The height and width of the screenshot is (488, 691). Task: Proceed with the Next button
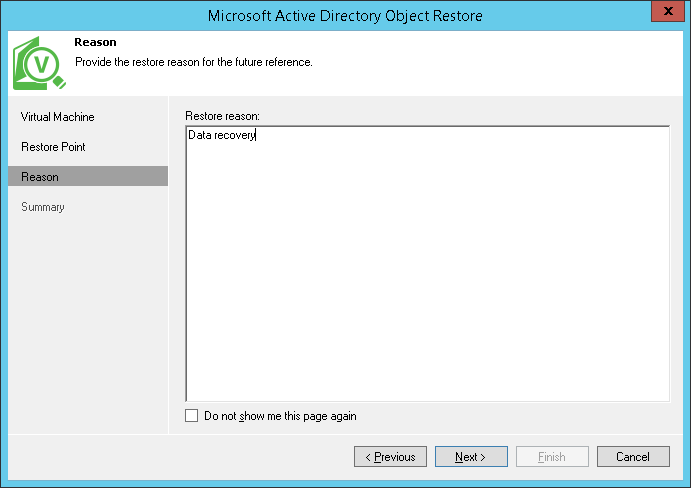coord(470,457)
